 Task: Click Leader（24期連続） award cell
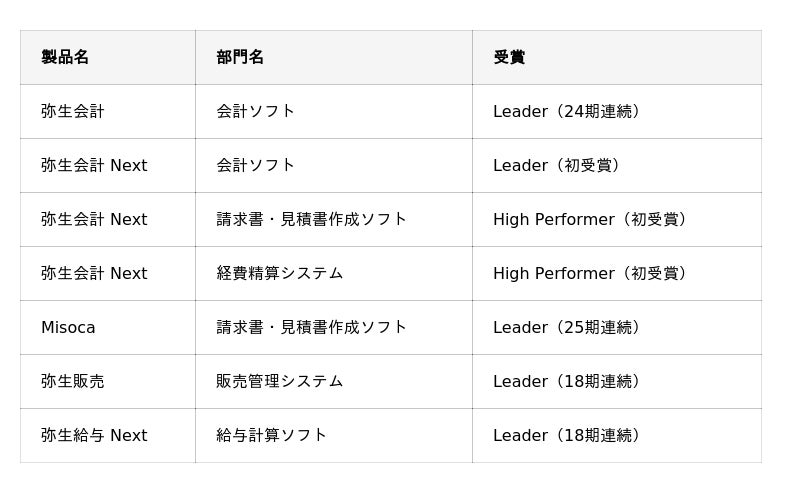click(617, 111)
